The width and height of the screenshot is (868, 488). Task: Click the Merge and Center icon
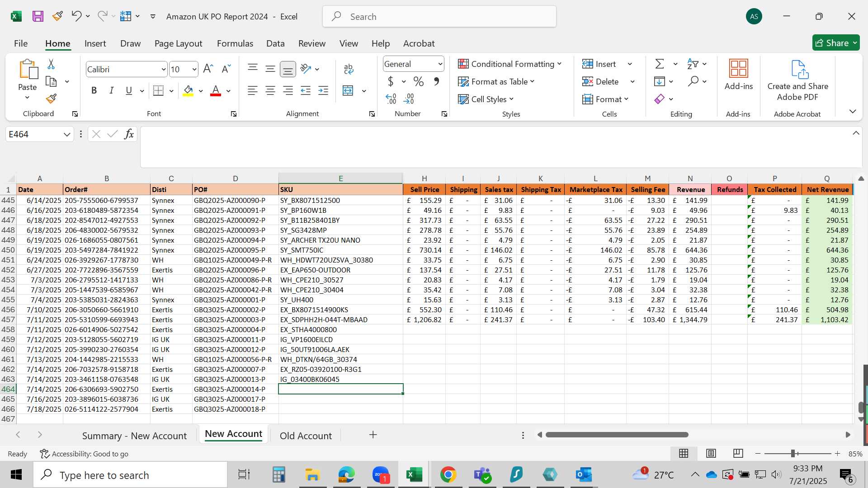pyautogui.click(x=348, y=90)
